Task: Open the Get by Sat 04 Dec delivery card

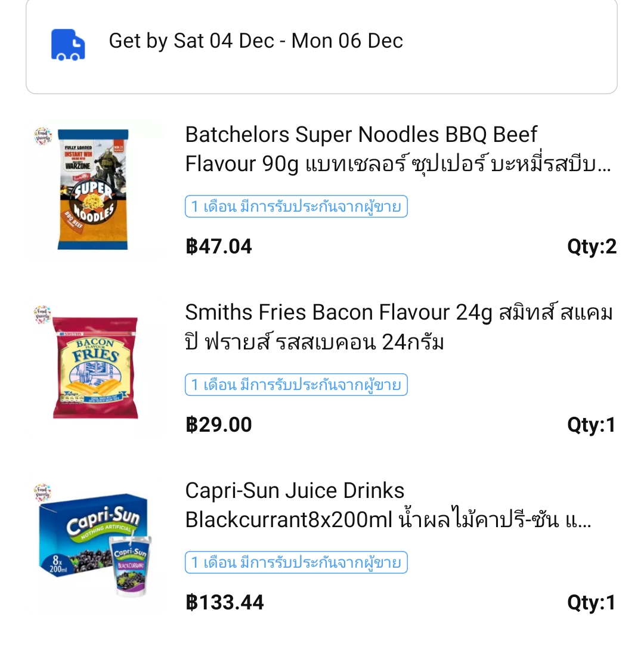Action: tap(321, 47)
